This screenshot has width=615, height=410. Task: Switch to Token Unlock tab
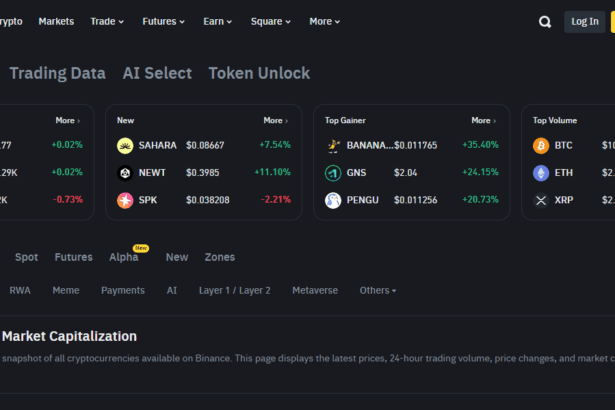click(259, 73)
